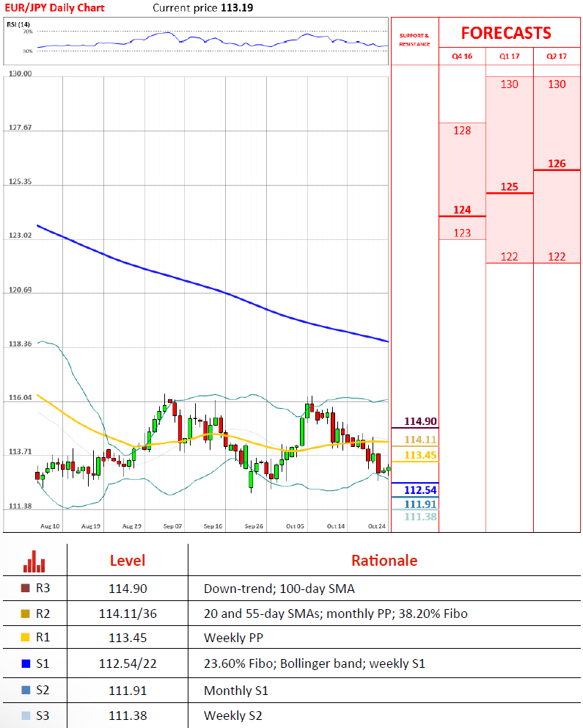Click the FORECASTS heading

(506, 33)
